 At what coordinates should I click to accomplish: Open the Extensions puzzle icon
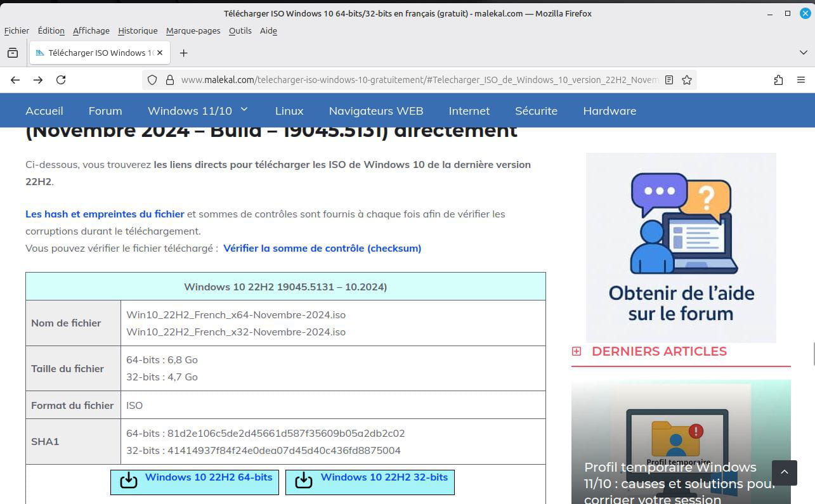[x=778, y=80]
